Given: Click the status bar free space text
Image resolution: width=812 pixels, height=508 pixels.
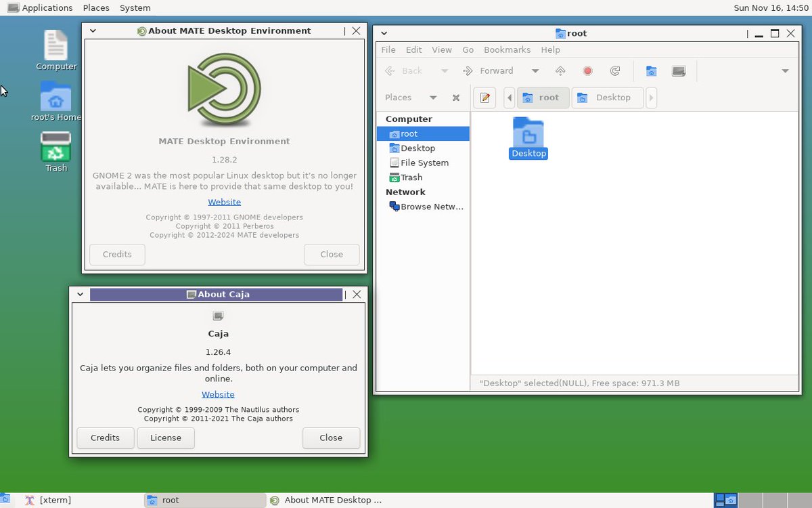Looking at the screenshot, I should point(579,383).
